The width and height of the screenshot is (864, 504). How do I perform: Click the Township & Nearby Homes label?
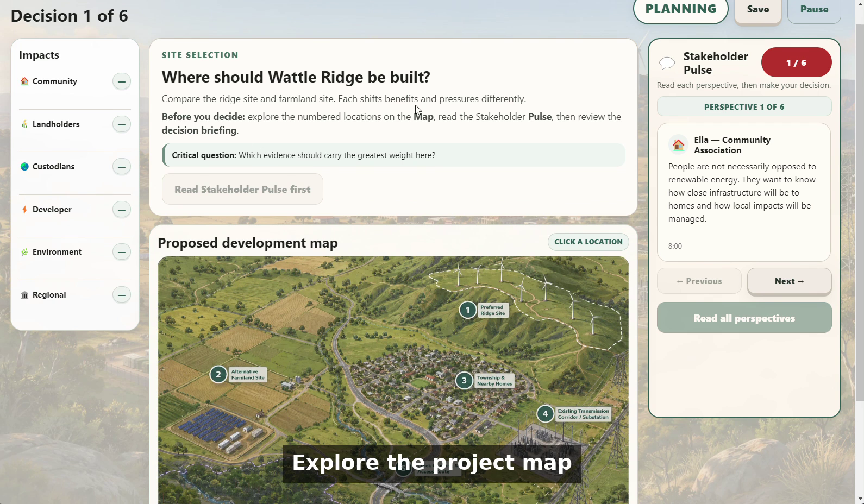click(494, 381)
